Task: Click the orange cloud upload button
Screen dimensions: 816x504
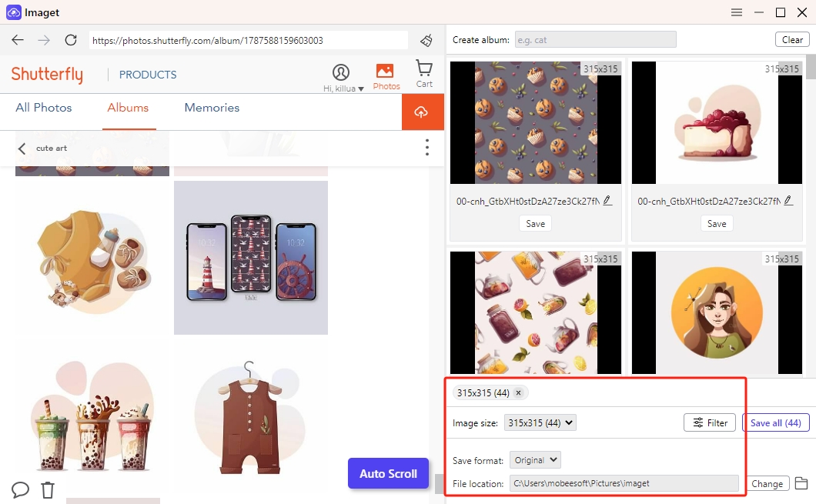Action: 423,112
